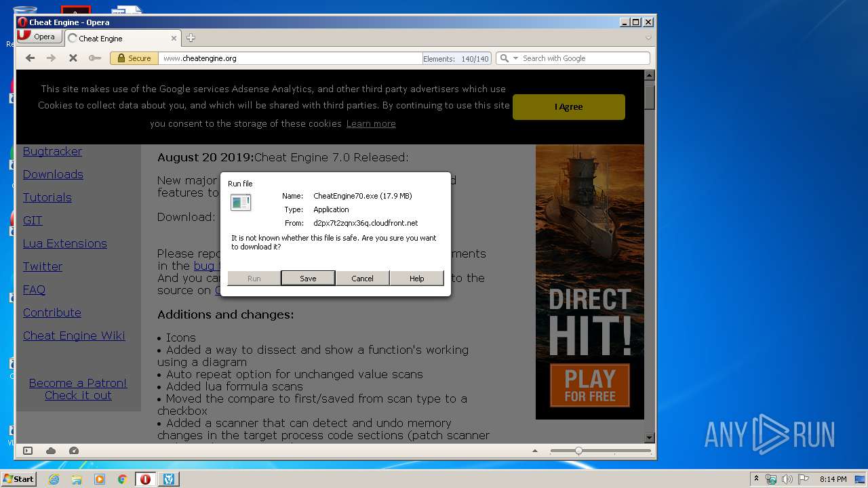Open the search engine dropdown arrow

[x=515, y=58]
